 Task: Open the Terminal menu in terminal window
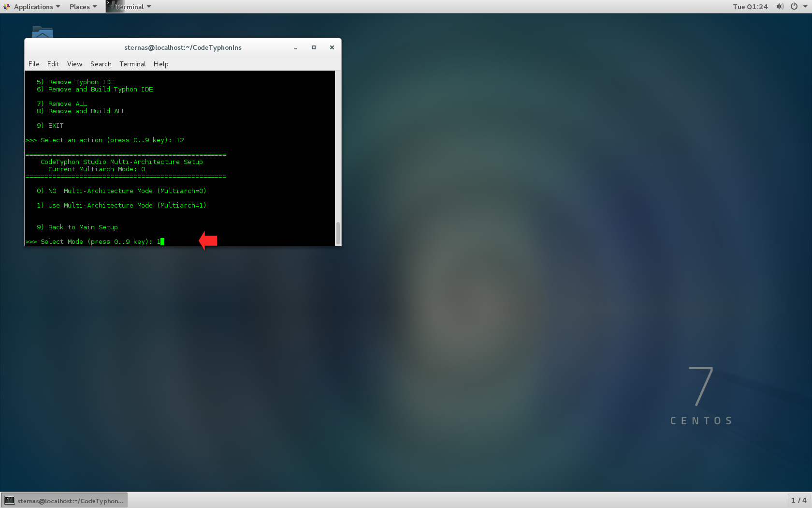coord(132,64)
